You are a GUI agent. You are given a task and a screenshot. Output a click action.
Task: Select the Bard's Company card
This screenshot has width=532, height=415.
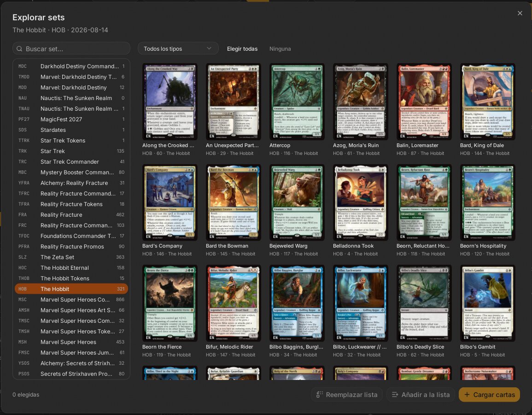click(x=170, y=202)
